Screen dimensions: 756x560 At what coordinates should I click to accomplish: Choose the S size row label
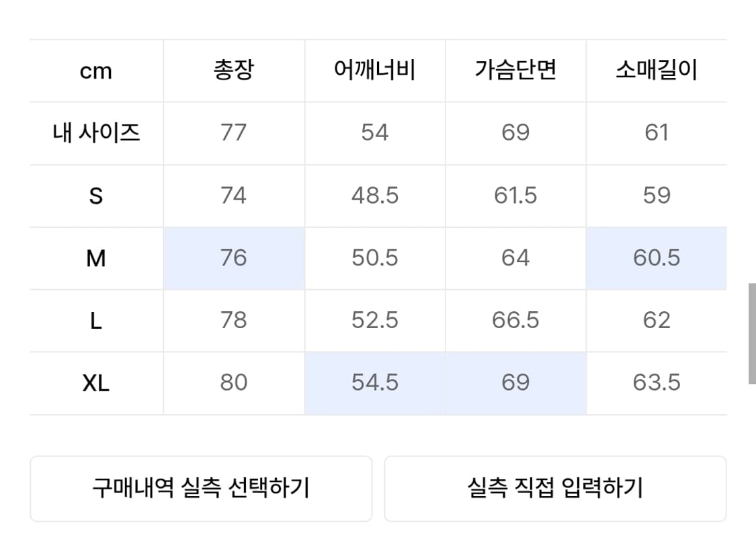96,196
